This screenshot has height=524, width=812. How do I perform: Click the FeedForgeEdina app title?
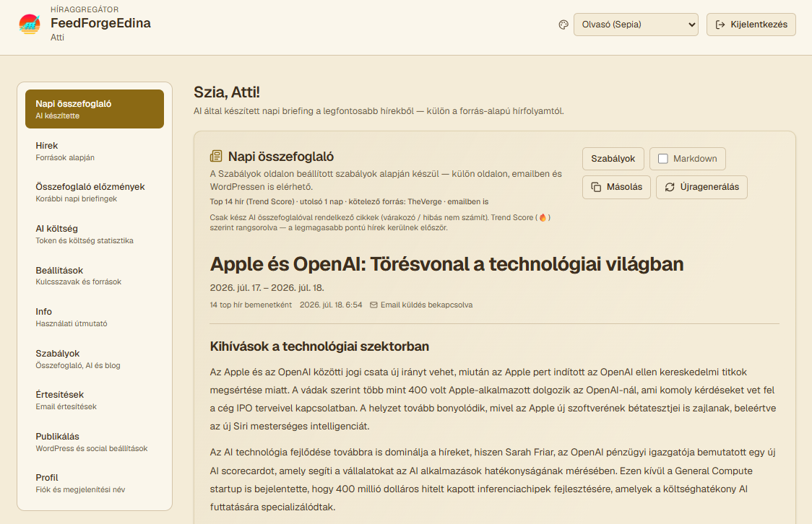click(x=100, y=23)
